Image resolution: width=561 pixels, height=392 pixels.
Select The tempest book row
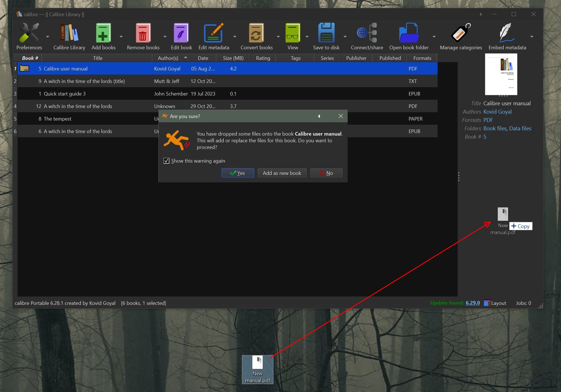(227, 119)
